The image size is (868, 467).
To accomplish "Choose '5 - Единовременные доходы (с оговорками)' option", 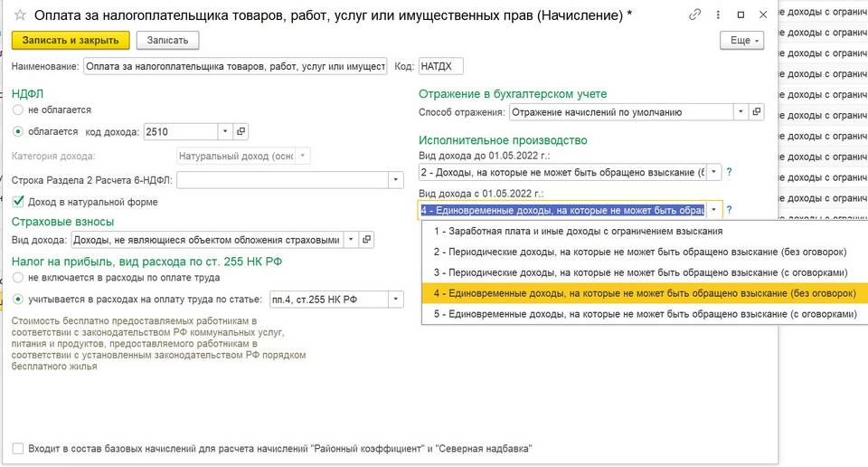I will tap(644, 315).
